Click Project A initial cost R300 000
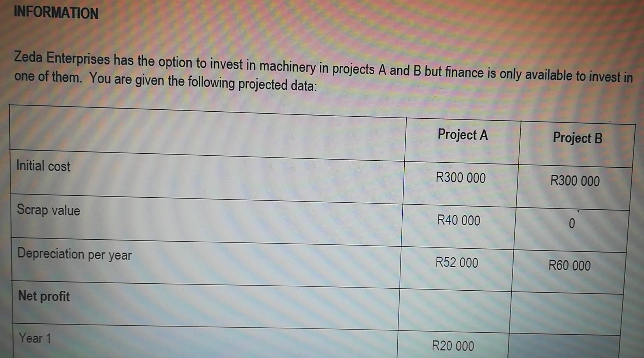 (x=461, y=178)
